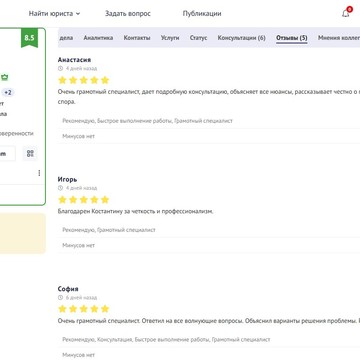Viewport: 360px width, 360px height.
Task: Switch to the Консультации (6) tab
Action: (x=241, y=38)
